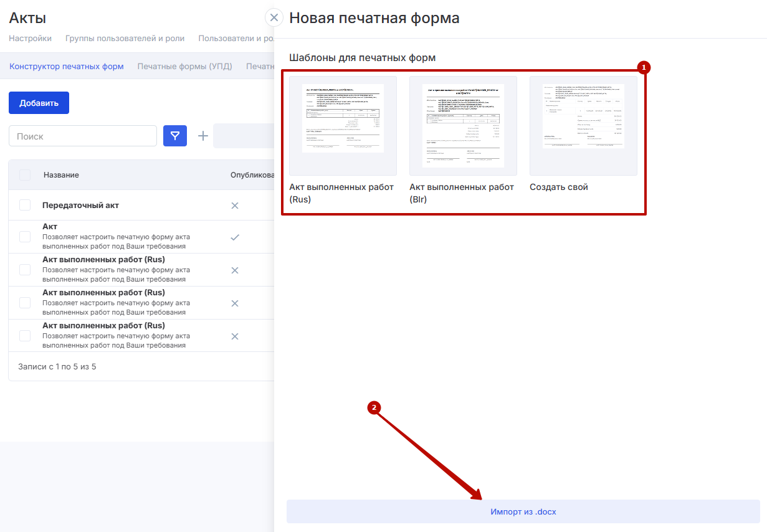Image resolution: width=767 pixels, height=532 pixels.
Task: Click the blue filter funnel icon
Action: click(x=175, y=136)
